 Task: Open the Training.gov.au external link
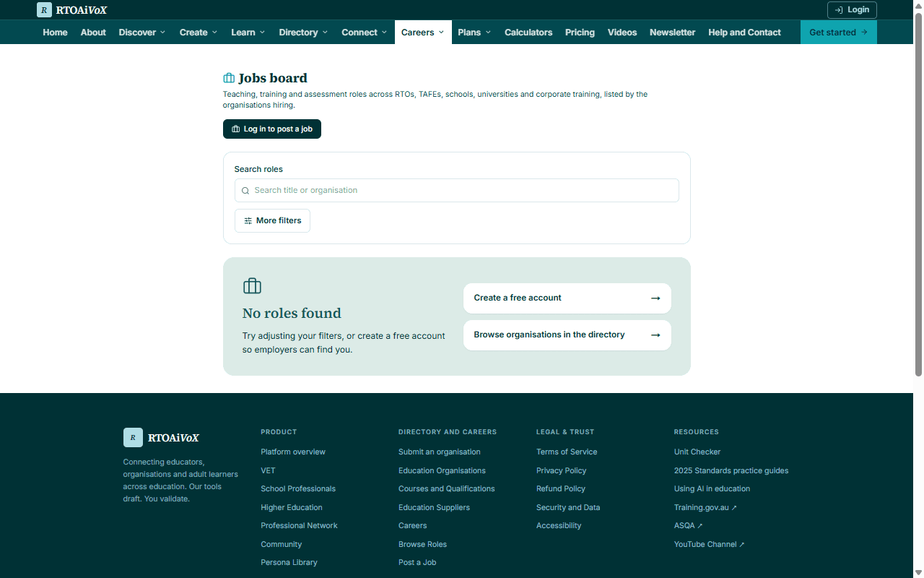click(x=705, y=508)
